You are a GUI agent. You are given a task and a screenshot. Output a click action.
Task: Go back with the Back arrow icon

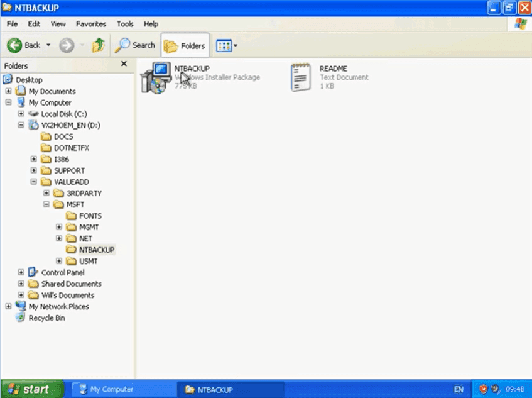pyautogui.click(x=14, y=45)
